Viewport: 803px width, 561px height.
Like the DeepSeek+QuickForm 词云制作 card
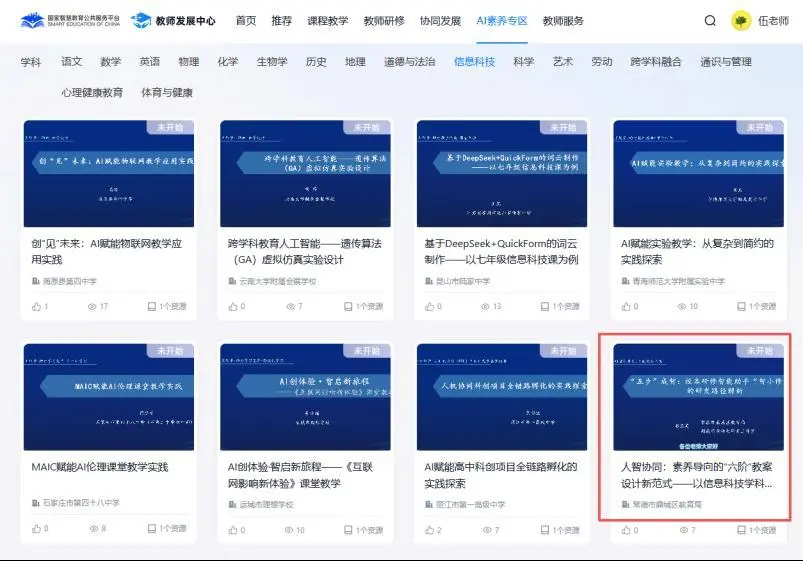430,306
